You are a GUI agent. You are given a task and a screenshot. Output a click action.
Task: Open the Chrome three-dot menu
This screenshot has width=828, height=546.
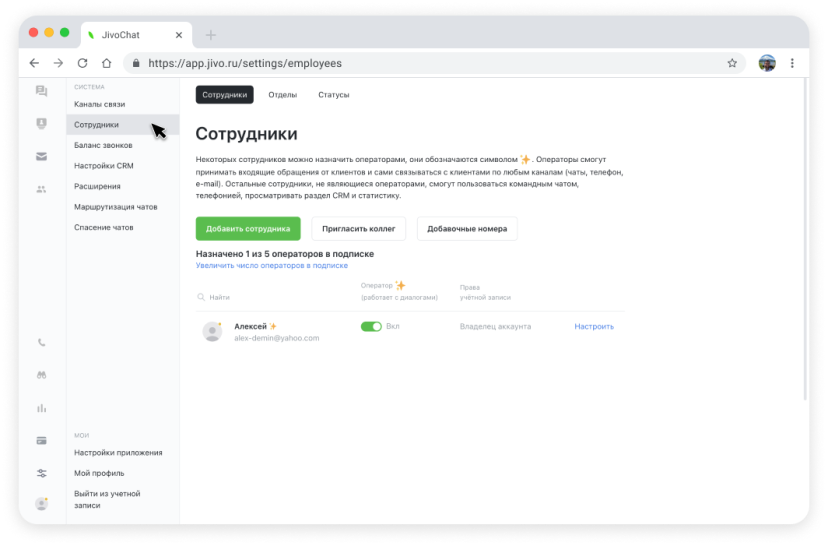click(x=793, y=63)
